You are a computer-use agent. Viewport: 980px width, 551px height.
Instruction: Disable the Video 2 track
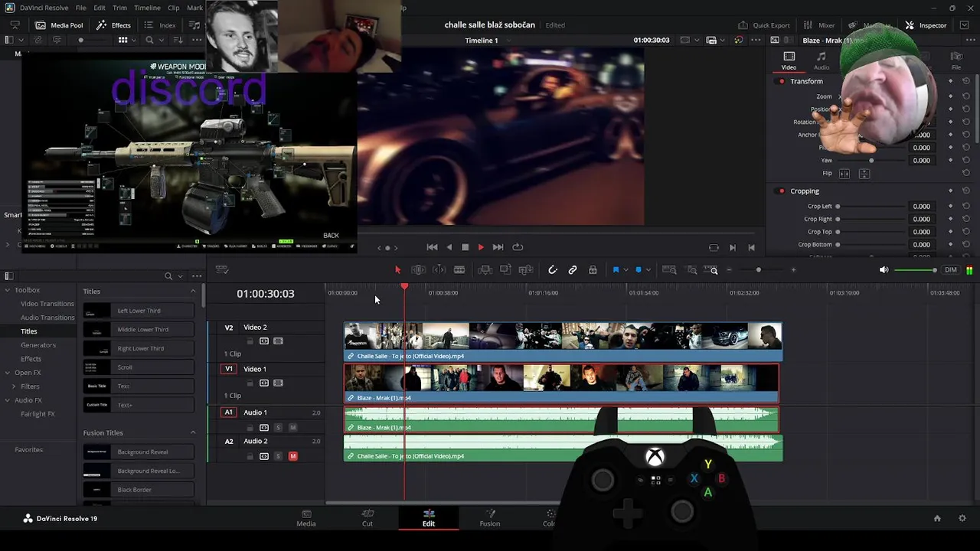tap(278, 341)
